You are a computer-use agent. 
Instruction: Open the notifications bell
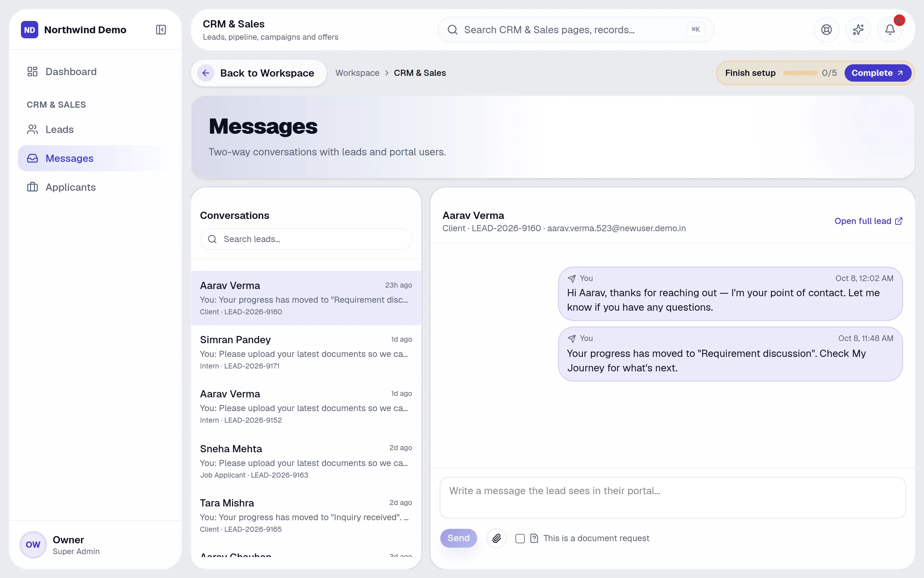click(x=890, y=29)
